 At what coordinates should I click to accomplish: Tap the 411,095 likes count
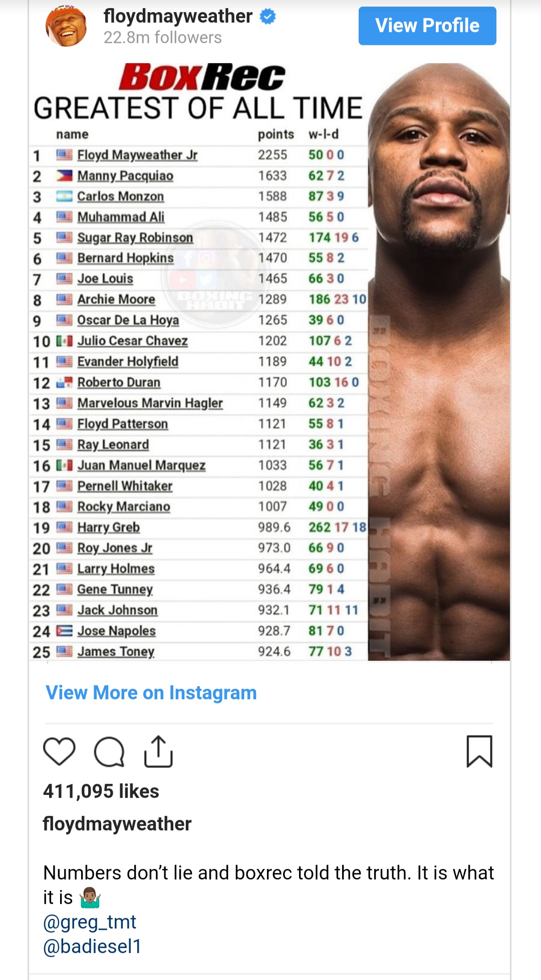point(101,791)
